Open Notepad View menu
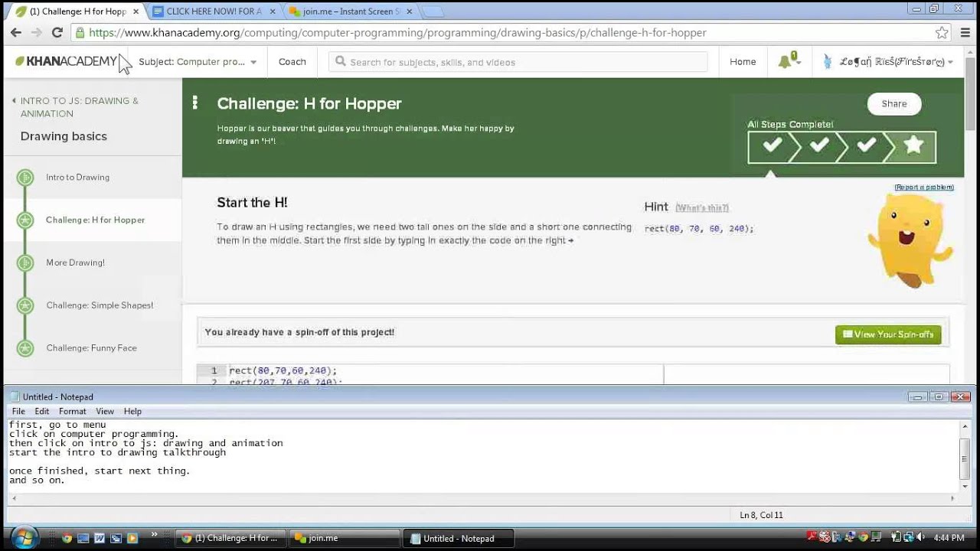980x551 pixels. coord(105,411)
